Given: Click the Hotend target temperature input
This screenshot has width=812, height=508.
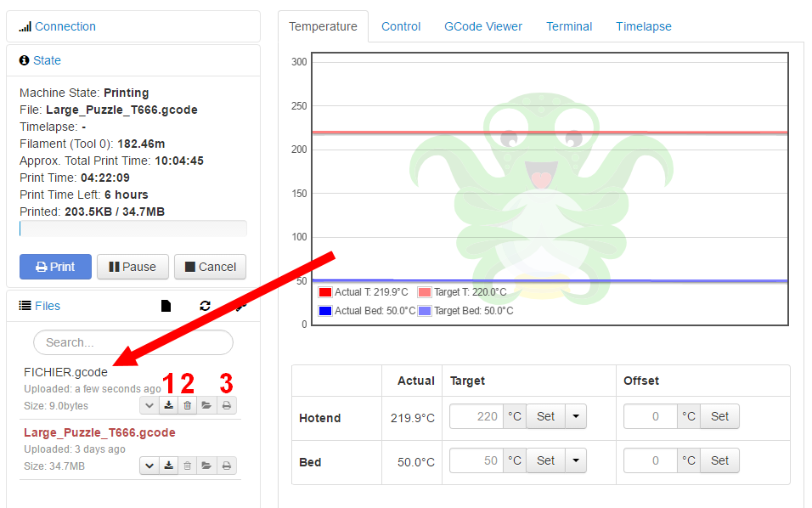Looking at the screenshot, I should click(476, 416).
